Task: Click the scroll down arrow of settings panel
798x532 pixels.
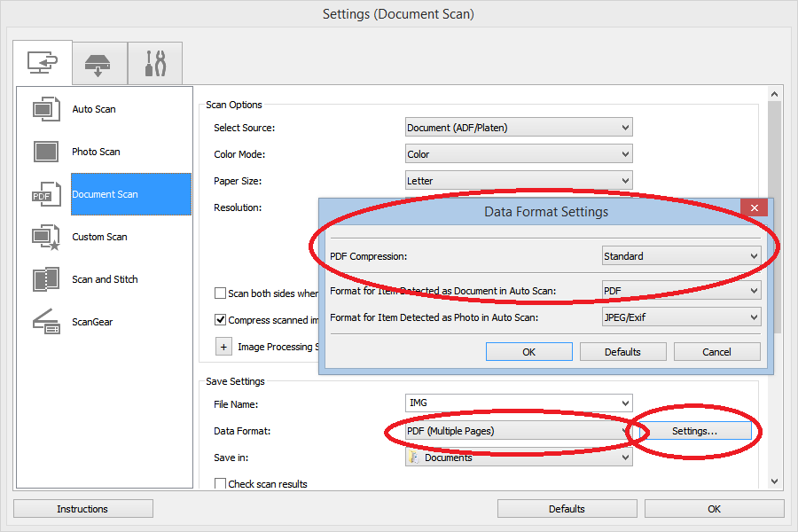Action: pos(774,481)
